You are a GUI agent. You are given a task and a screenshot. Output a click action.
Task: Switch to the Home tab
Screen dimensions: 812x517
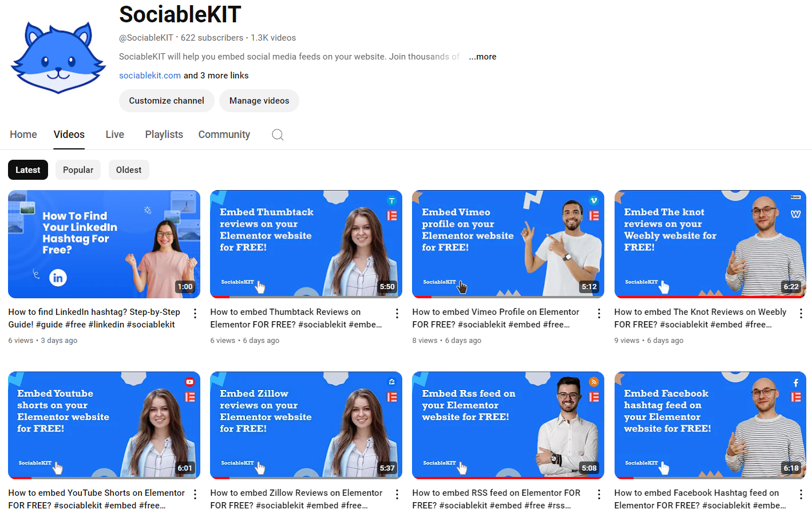[x=23, y=135]
